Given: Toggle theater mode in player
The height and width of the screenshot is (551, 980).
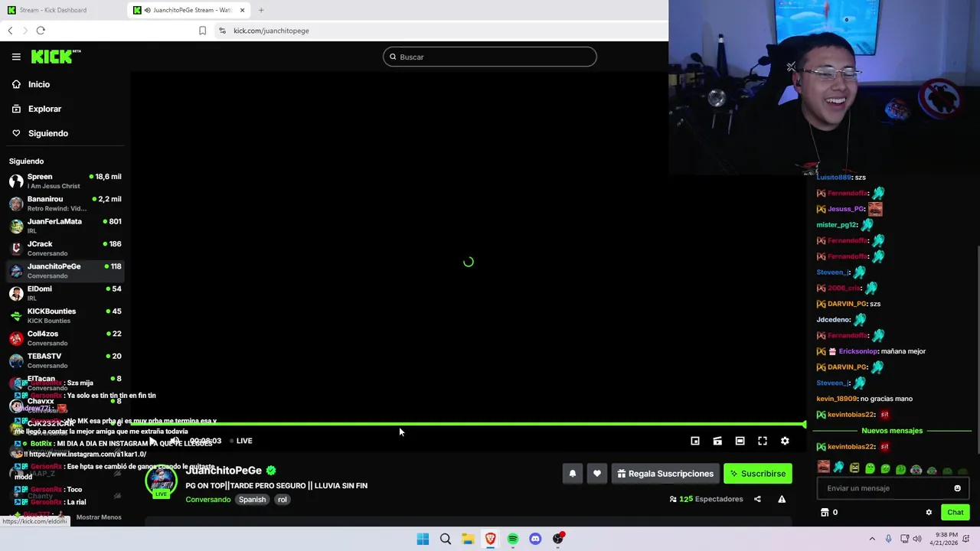Looking at the screenshot, I should [x=740, y=441].
